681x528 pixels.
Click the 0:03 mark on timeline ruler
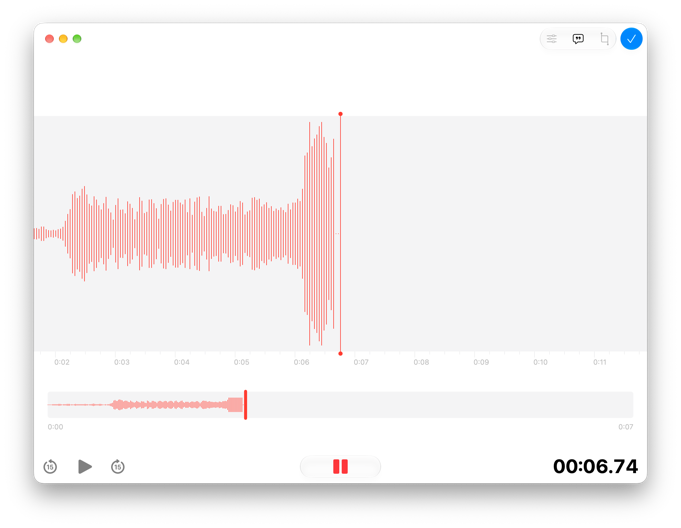tap(122, 362)
